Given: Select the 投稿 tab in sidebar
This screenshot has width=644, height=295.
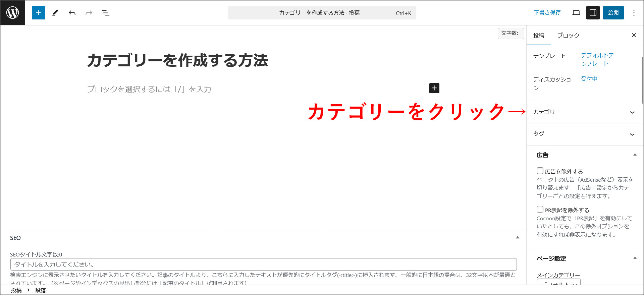Looking at the screenshot, I should click(539, 36).
